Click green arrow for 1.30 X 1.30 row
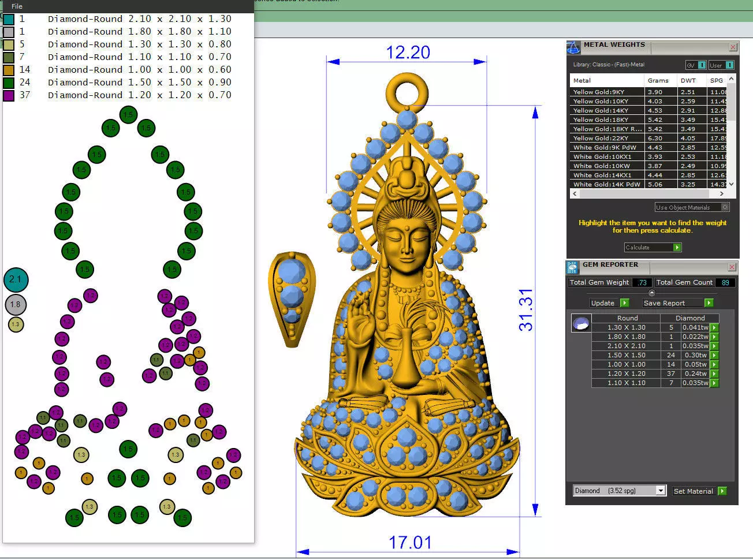 coord(714,328)
